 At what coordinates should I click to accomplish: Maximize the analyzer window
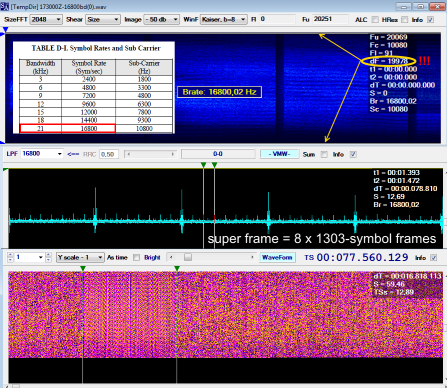(421, 6)
